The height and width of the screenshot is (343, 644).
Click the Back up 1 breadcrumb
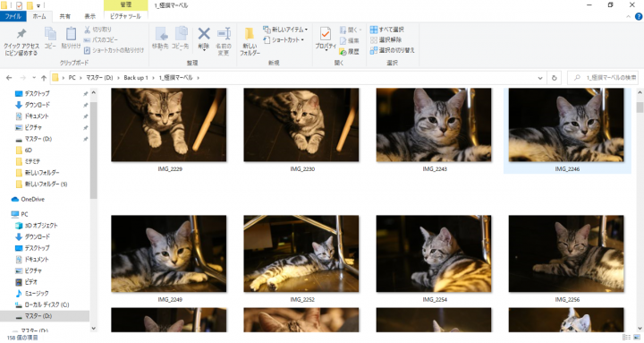pos(136,78)
